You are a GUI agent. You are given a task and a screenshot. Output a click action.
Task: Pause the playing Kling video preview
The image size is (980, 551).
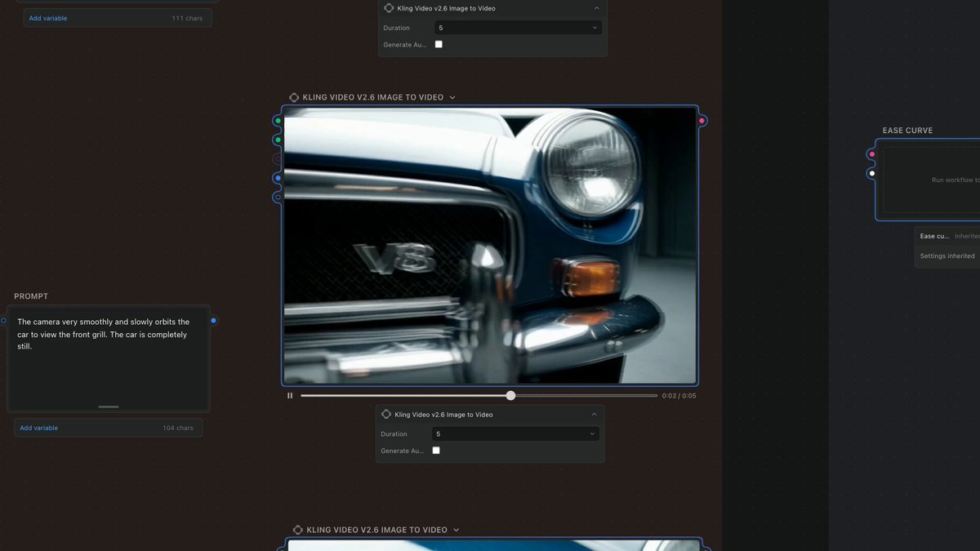[290, 396]
